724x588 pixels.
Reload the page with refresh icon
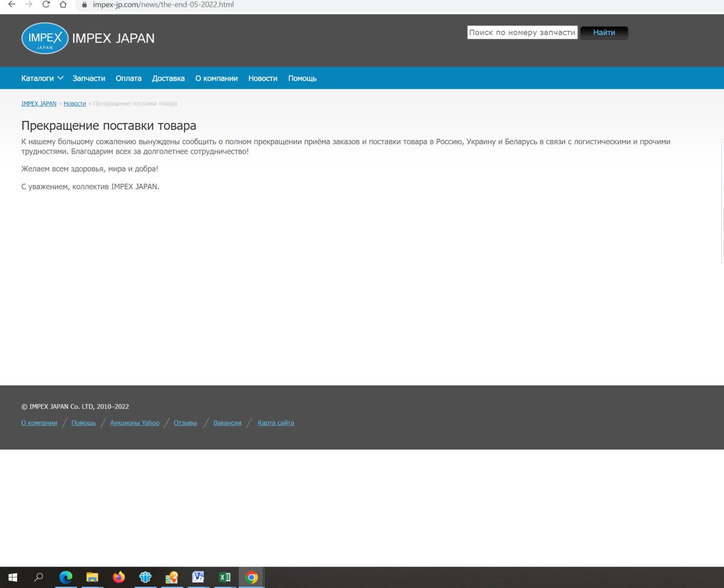tap(46, 4)
